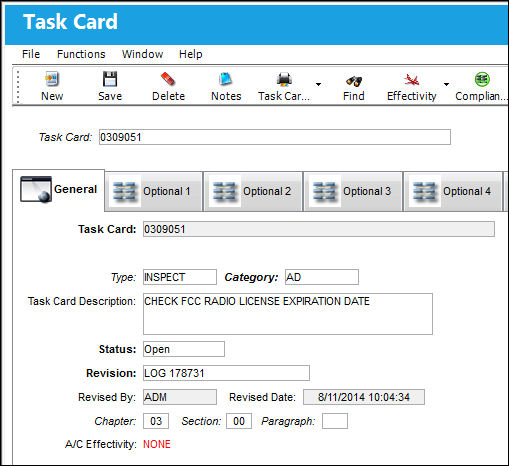Click the Task Card Description label

click(82, 301)
